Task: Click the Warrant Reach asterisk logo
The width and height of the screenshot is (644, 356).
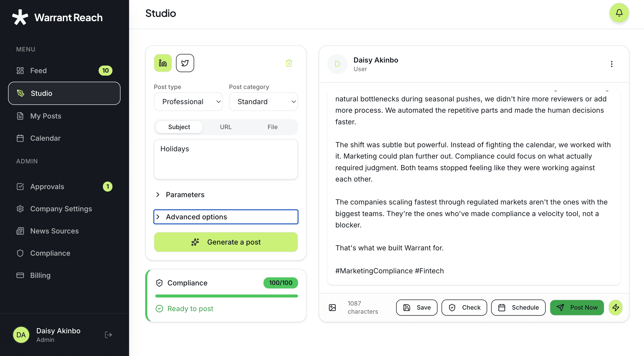Action: point(20,17)
